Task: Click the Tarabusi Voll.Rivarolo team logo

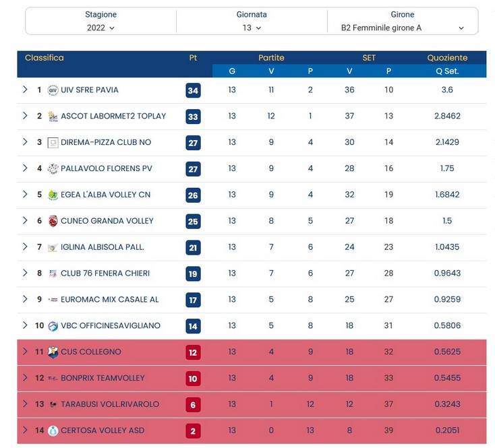Action: click(53, 404)
